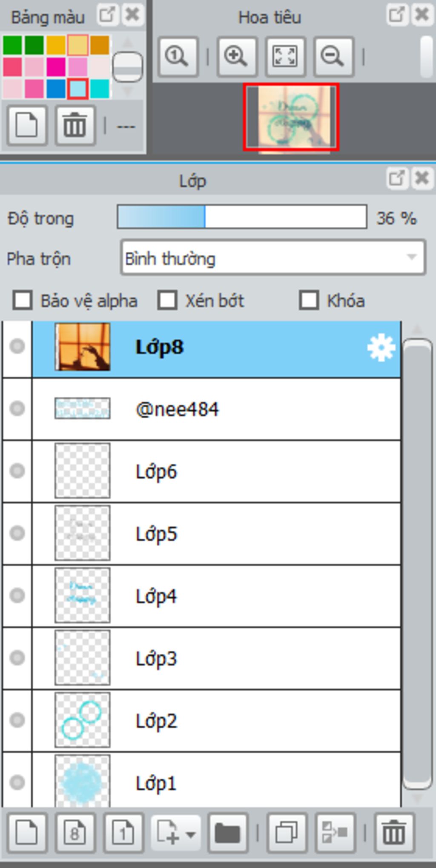Pick the blue swatch in Bảng màu
Screen dimensions: 436x868
56,89
